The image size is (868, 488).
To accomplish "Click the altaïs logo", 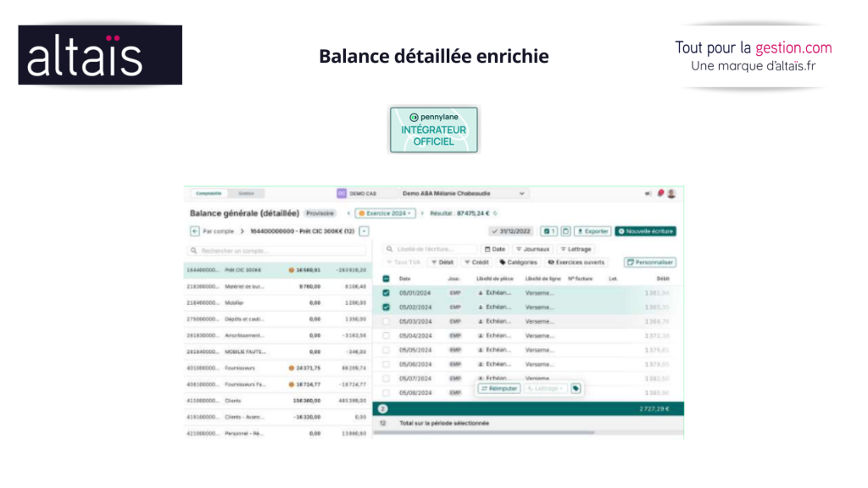I will [100, 55].
